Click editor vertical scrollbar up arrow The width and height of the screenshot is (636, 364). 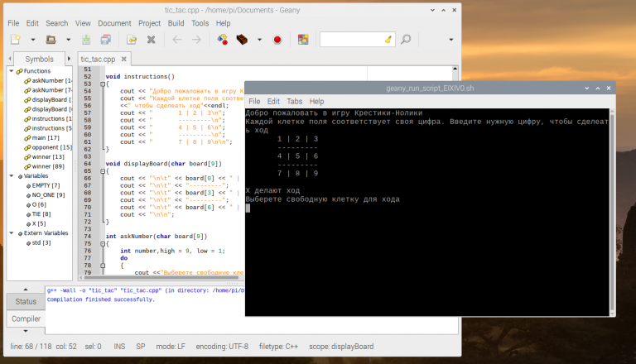pyautogui.click(x=455, y=69)
